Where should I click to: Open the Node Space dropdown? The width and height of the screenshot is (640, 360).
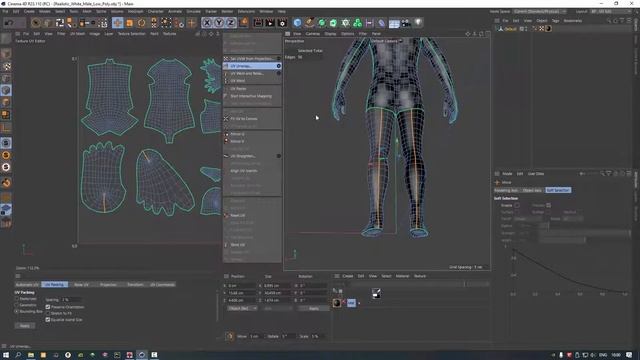point(540,11)
